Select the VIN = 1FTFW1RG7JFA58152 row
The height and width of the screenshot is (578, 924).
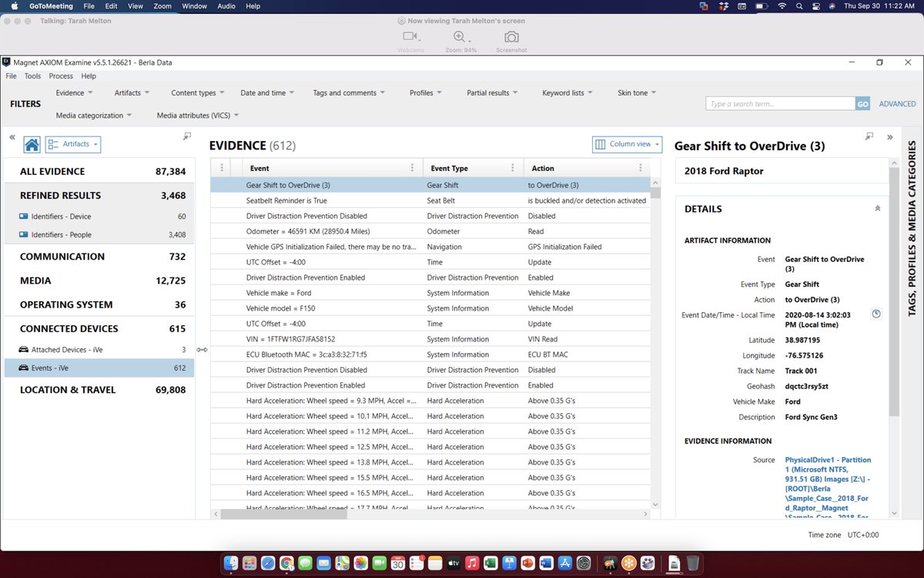430,339
